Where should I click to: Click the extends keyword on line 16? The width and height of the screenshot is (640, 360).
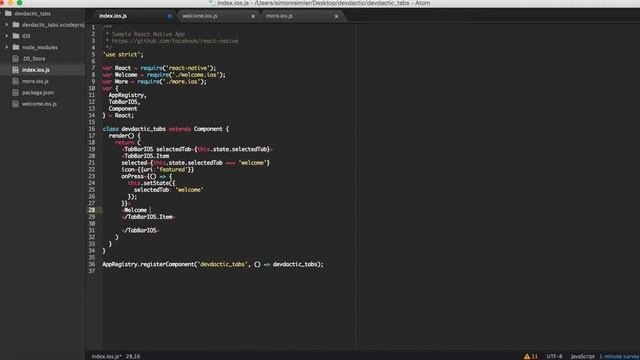point(180,129)
